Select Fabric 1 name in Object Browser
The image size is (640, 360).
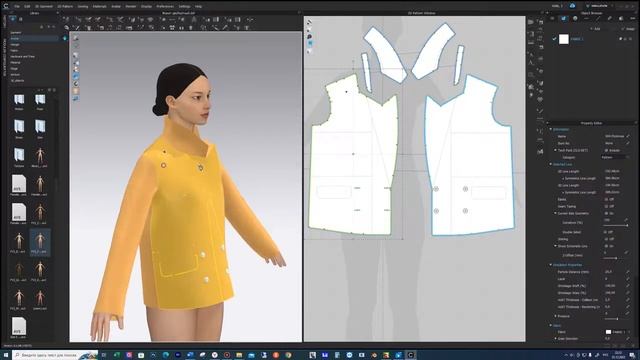pyautogui.click(x=577, y=39)
